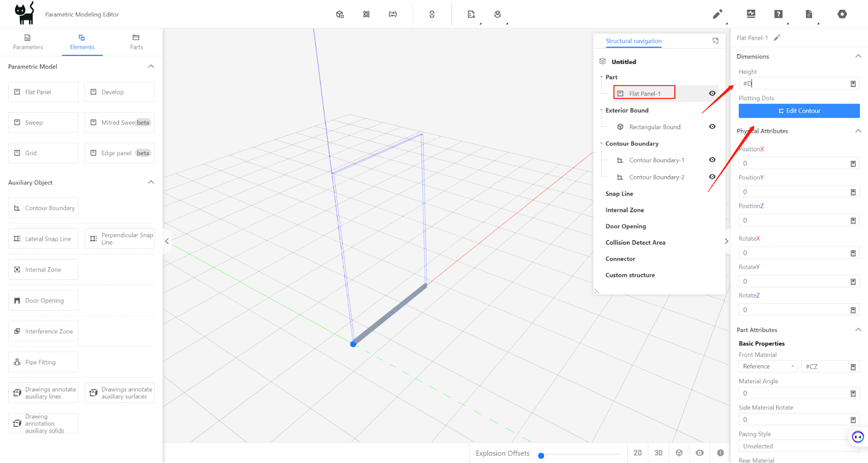Open the Front Material Reference dropdown
The width and height of the screenshot is (868, 463).
[x=768, y=366]
